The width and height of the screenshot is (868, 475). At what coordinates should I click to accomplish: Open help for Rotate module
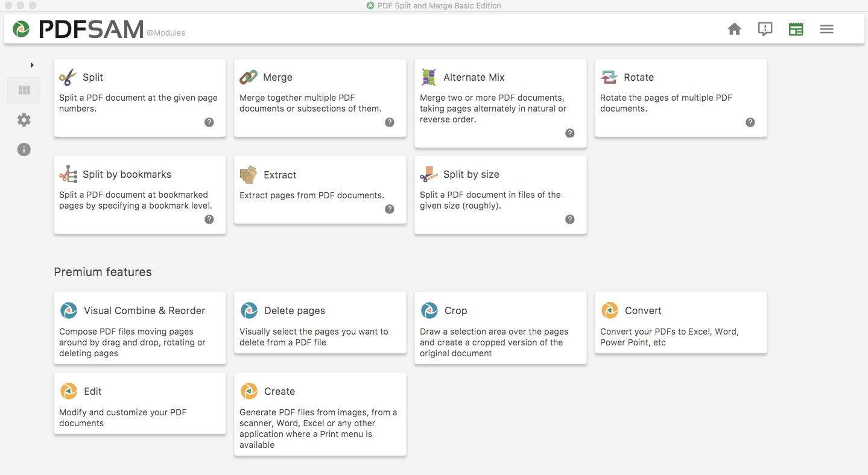(x=750, y=122)
